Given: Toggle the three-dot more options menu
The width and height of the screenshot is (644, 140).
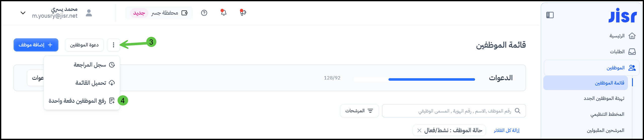Looking at the screenshot, I should click(x=114, y=45).
